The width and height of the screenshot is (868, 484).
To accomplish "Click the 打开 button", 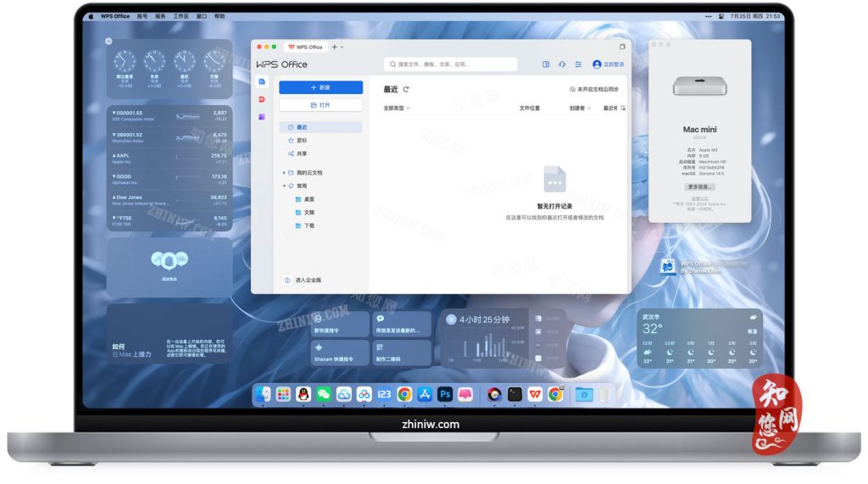I will pos(321,104).
